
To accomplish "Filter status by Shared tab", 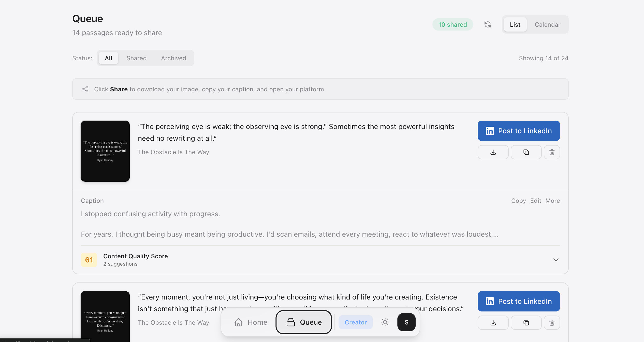I will coord(136,58).
